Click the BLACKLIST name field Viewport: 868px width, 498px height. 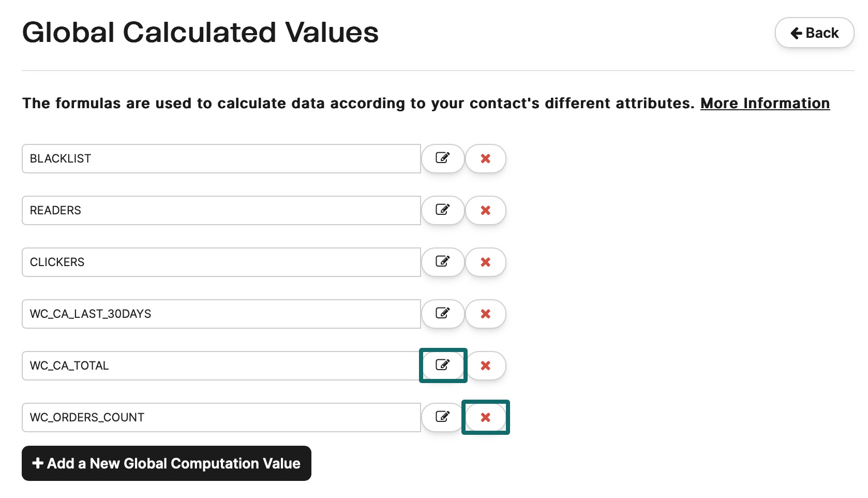point(221,158)
